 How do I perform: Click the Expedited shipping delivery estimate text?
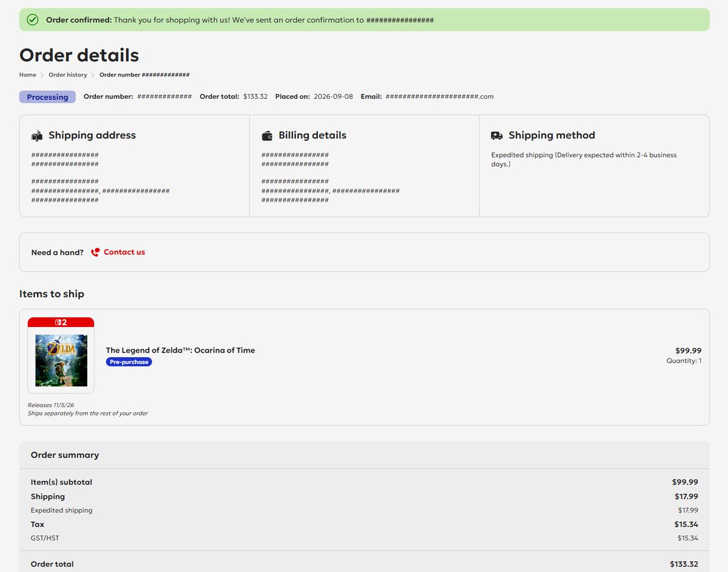tap(584, 160)
